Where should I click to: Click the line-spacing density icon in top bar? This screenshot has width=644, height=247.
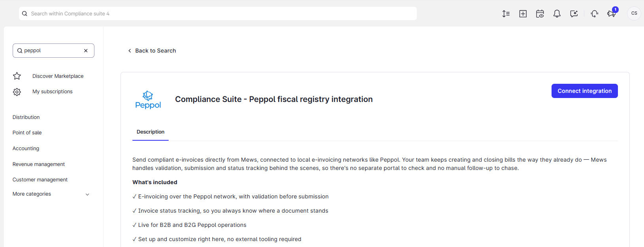coord(506,14)
